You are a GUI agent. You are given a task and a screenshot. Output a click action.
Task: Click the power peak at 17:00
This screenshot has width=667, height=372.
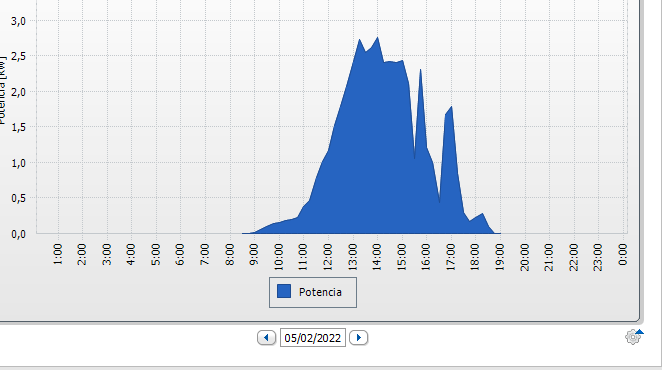click(x=451, y=107)
